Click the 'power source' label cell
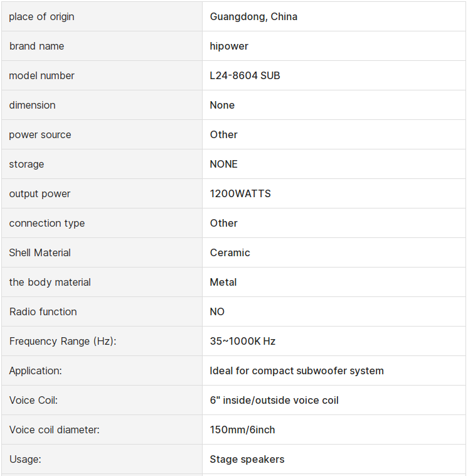Viewport: 468px width, 476px height. click(x=40, y=135)
